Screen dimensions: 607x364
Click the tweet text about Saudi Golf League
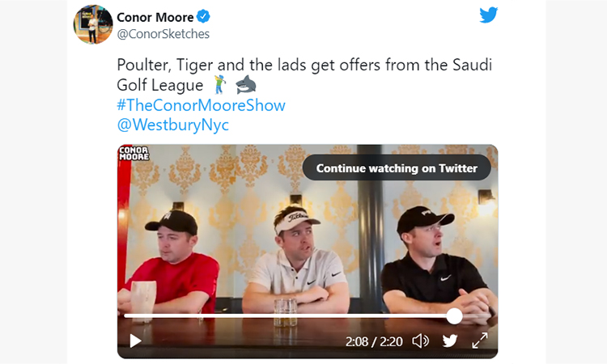[304, 74]
